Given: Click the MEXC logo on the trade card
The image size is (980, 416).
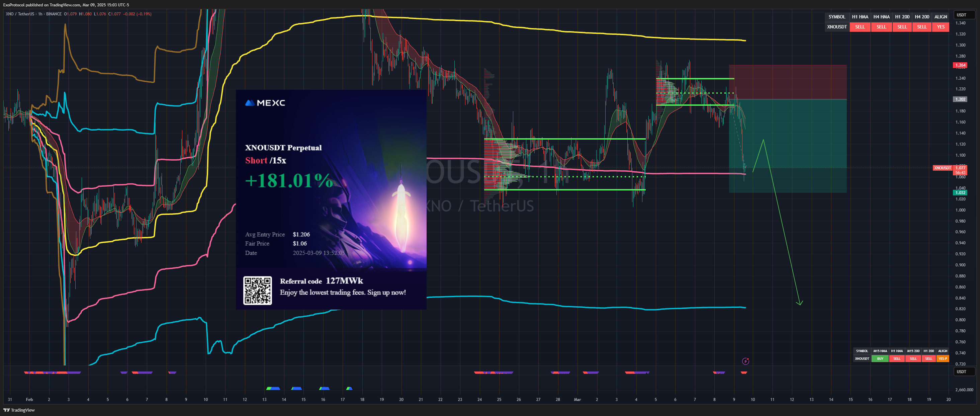Looking at the screenshot, I should click(265, 103).
